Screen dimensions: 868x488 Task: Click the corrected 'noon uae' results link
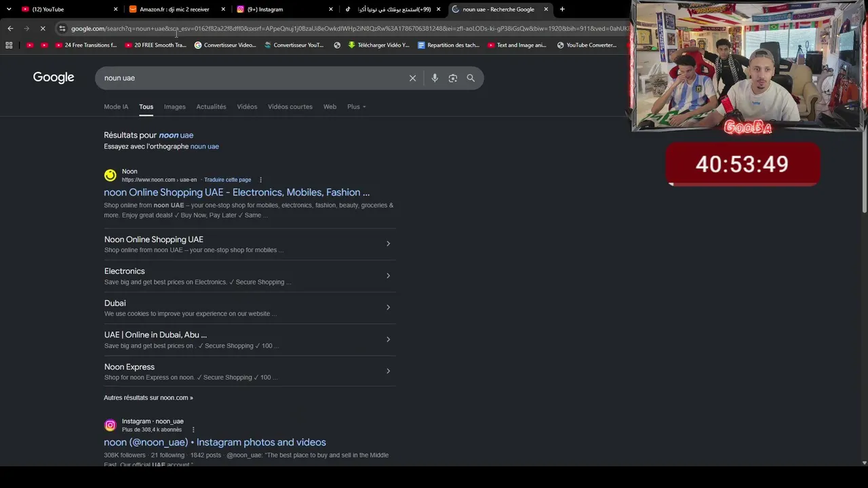(x=176, y=135)
